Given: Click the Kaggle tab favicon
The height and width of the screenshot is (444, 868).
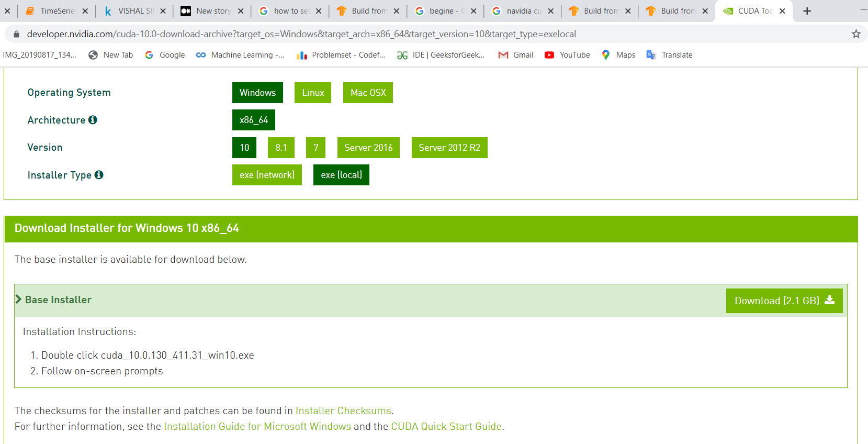Looking at the screenshot, I should coord(108,11).
